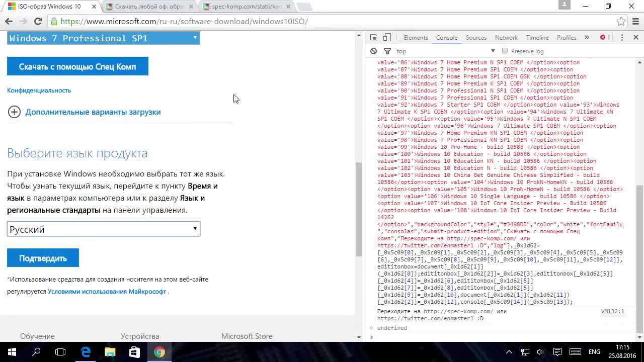644x362 pixels.
Task: Open the DevTools three-dot menu
Action: point(622,38)
